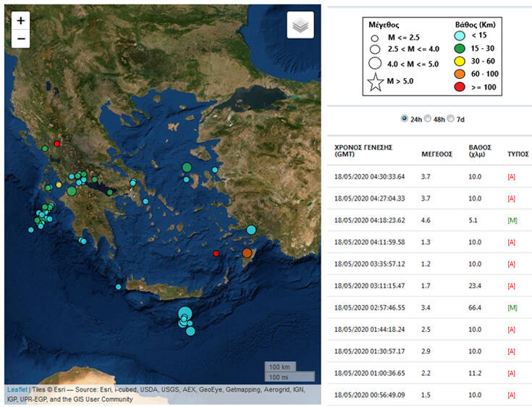Click [M] type link for the 04:18:23.62 event
532x407 pixels.
pos(512,220)
